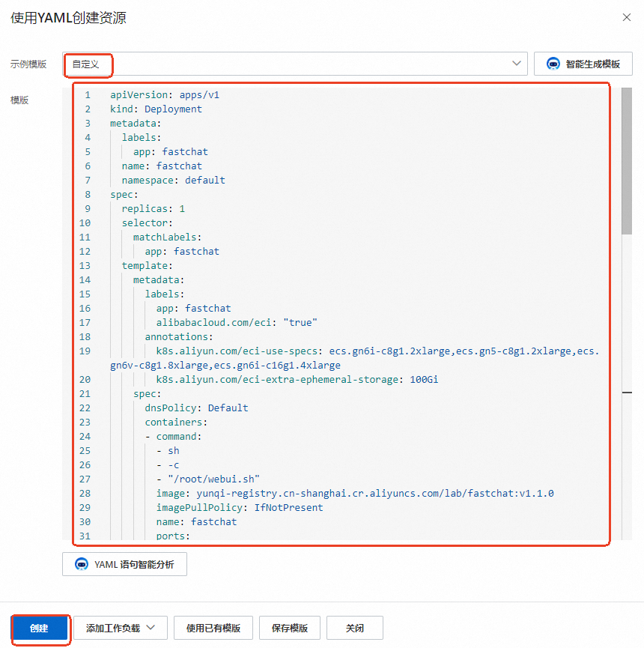
Task: Click line 25 text - sh
Action: (168, 450)
